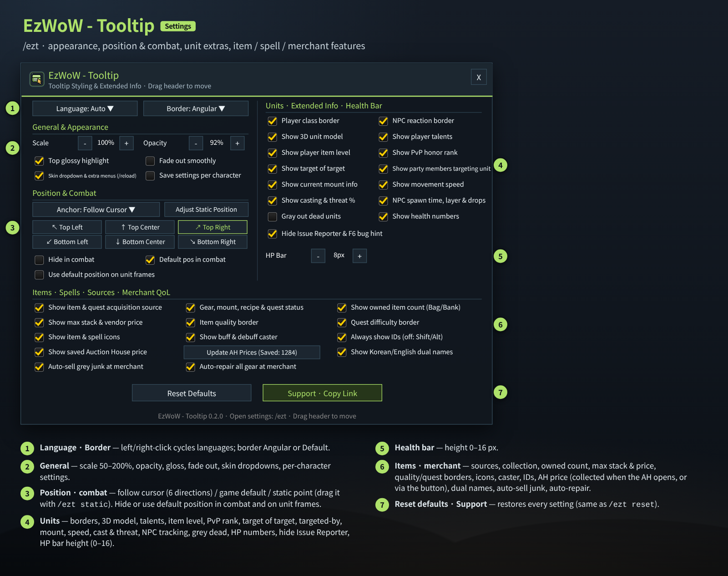Screen dimensions: 728x576
Task: Toggle Show max stack & vendor price
Action: click(40, 323)
